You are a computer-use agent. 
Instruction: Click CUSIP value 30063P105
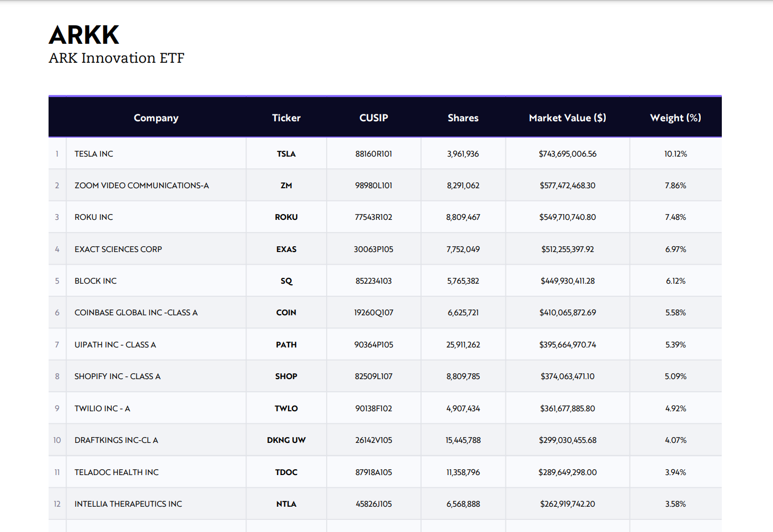pyautogui.click(x=374, y=249)
